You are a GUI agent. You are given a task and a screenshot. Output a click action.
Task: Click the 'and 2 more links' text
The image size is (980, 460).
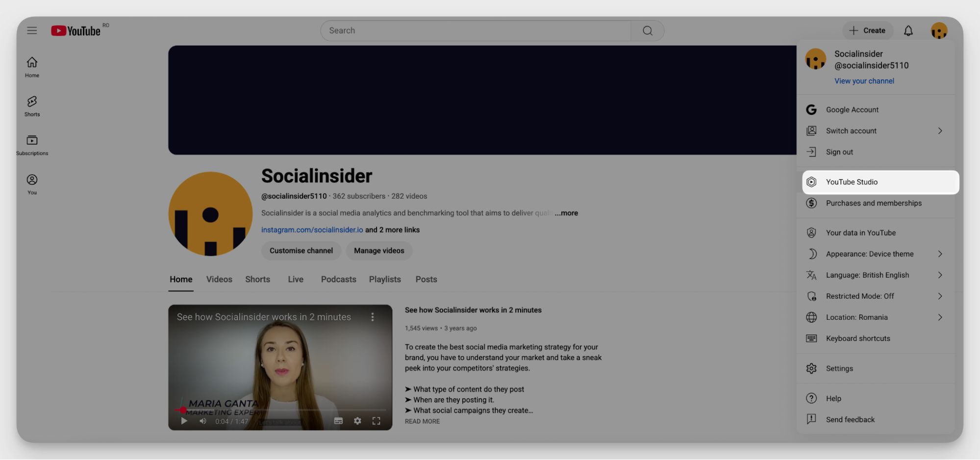[392, 230]
